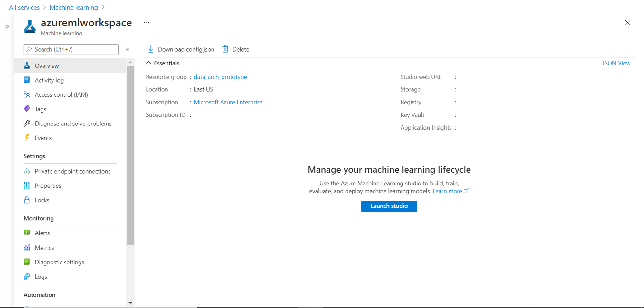644x308 pixels.
Task: Click the sidebar scroll up arrow
Action: [x=130, y=62]
